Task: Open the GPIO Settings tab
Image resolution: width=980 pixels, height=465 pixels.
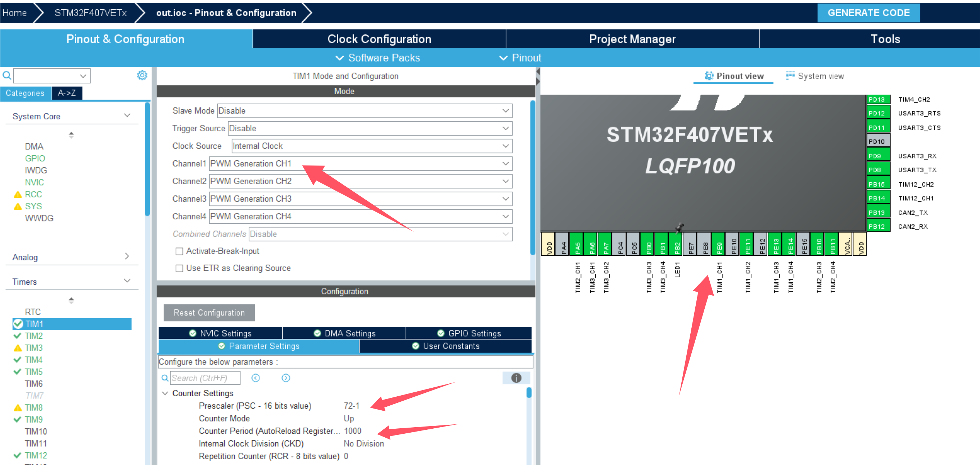Action: tap(469, 333)
